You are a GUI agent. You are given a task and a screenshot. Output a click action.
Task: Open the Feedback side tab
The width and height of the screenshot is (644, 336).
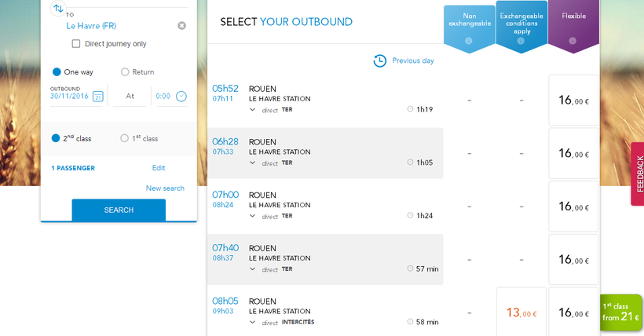coord(638,174)
